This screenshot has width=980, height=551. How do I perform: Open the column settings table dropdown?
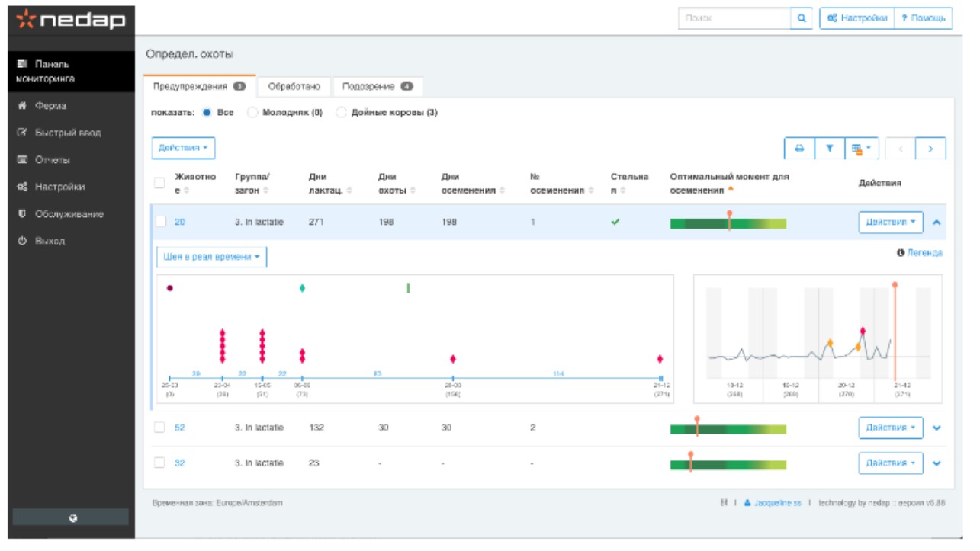tap(862, 149)
